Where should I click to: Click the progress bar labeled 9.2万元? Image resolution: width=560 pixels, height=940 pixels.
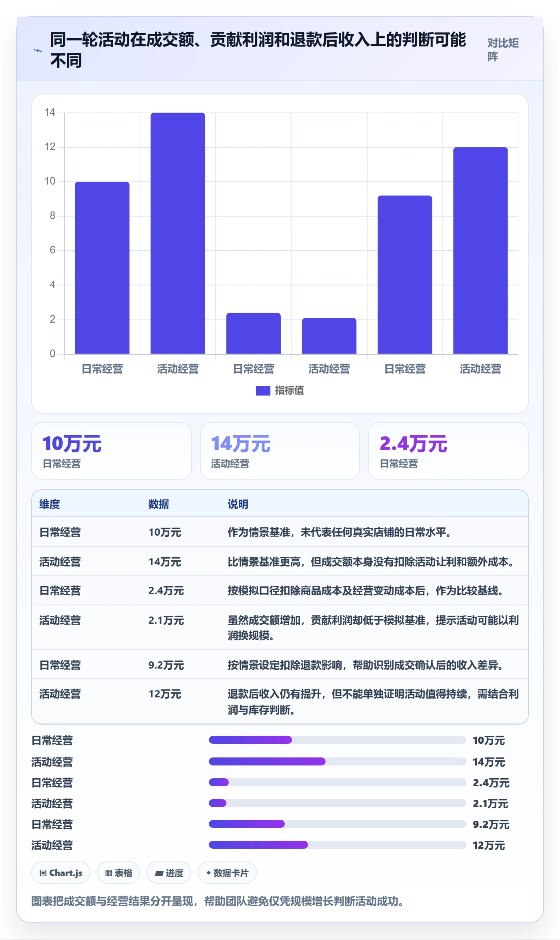[337, 824]
